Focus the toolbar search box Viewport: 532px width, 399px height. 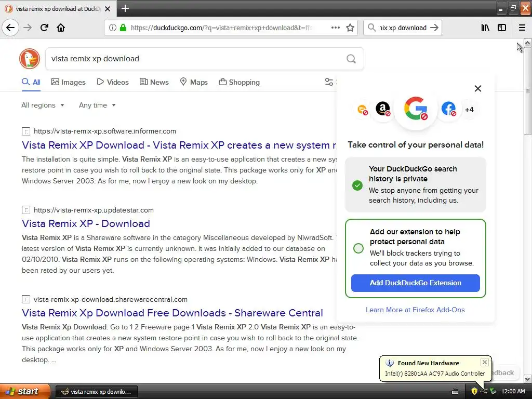403,28
